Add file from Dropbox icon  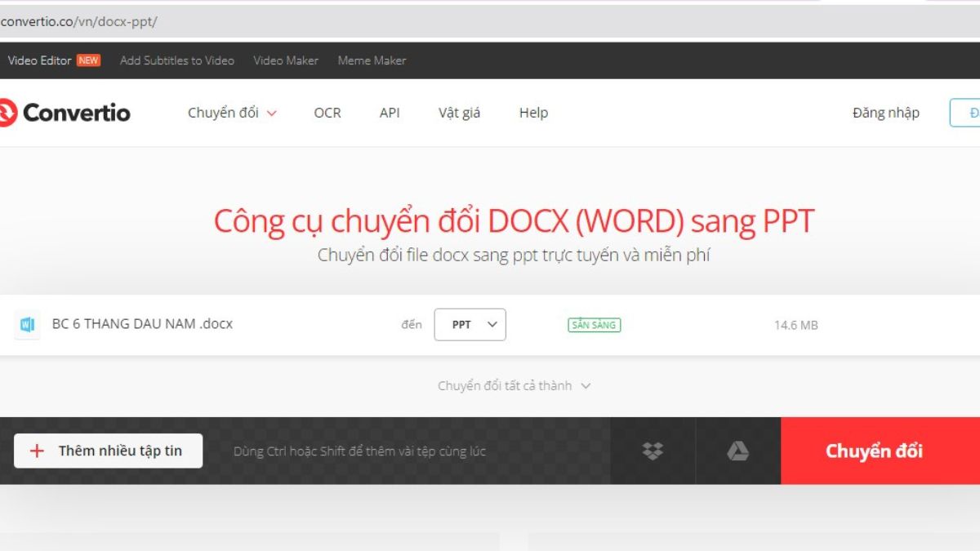tap(653, 451)
